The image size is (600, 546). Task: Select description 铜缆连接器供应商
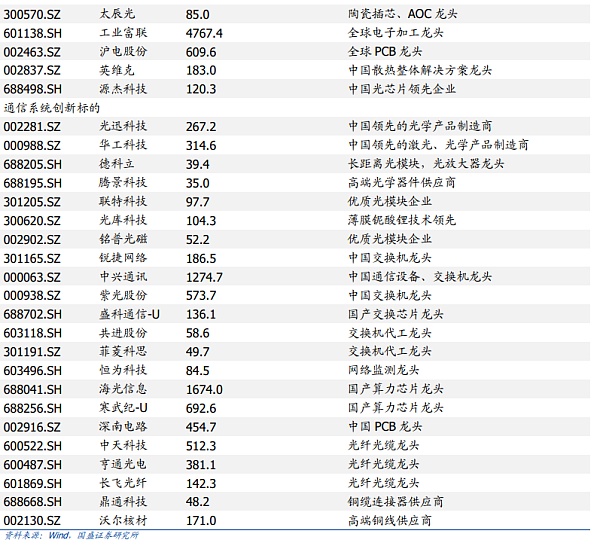click(395, 501)
